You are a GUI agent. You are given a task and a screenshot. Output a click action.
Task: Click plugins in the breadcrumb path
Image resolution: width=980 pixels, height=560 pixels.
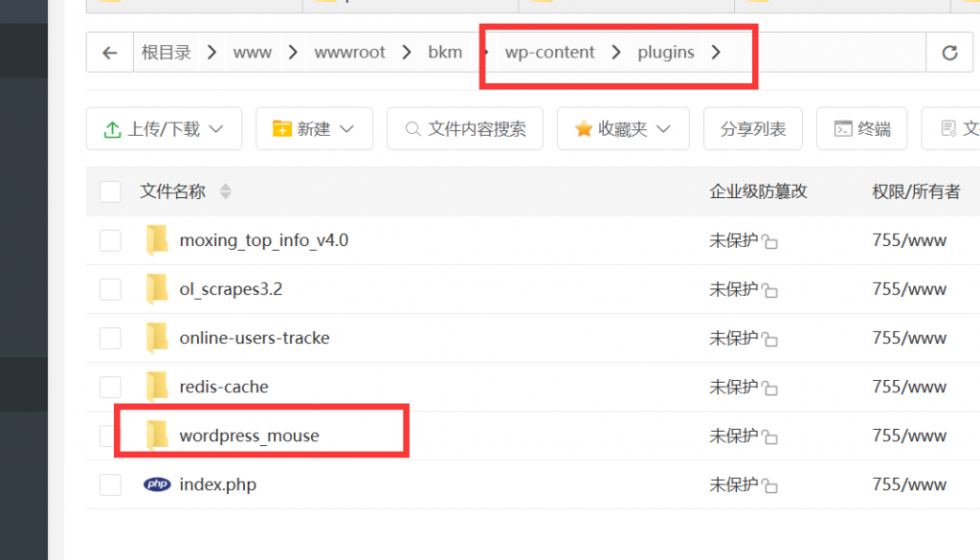(x=666, y=53)
